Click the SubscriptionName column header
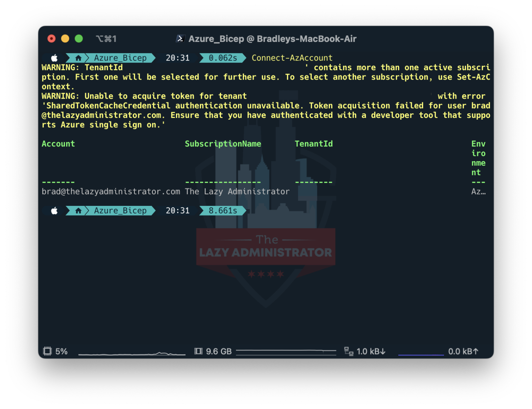 [223, 144]
